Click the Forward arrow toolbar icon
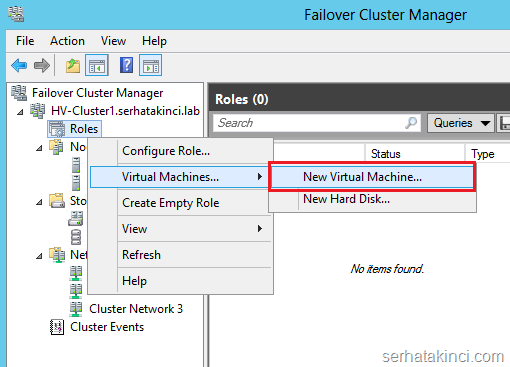Image resolution: width=510 pixels, height=367 pixels. click(x=42, y=65)
